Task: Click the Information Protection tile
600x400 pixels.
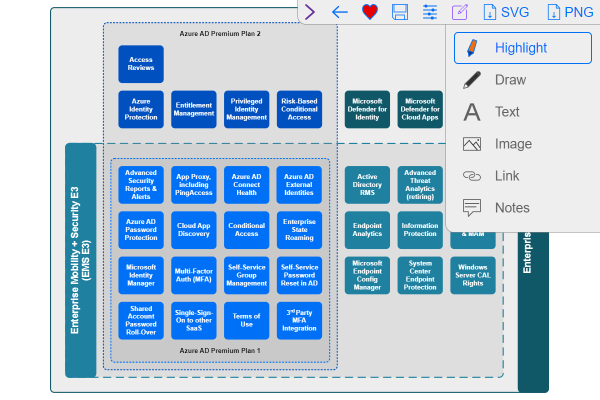Action: click(420, 230)
